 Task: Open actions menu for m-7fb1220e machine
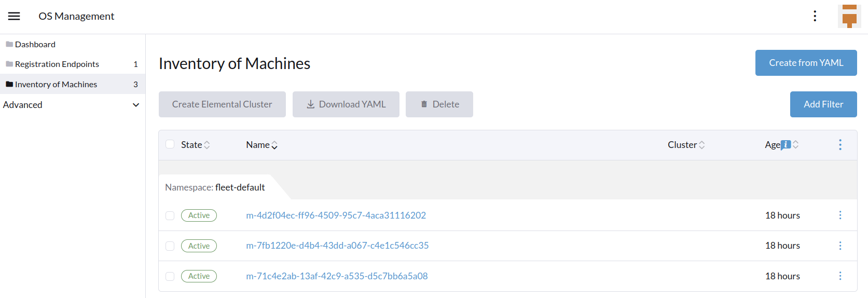[x=841, y=246]
